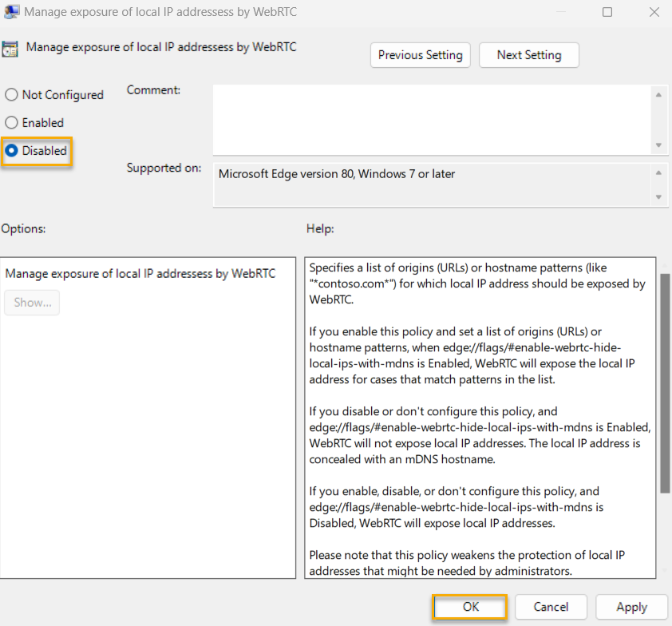Click the Show... button under Options

tap(32, 303)
